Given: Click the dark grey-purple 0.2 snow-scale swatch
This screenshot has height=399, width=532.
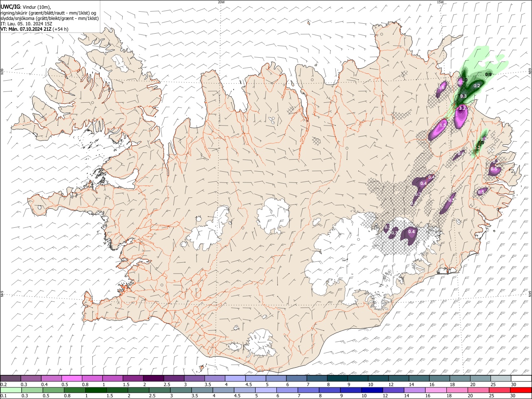Looking at the screenshot, I should click(10, 379).
